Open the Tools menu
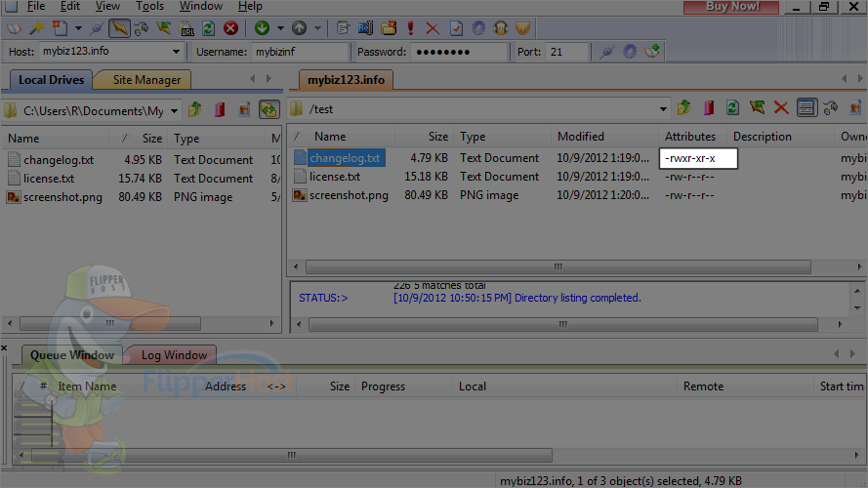The width and height of the screenshot is (868, 488). (150, 6)
